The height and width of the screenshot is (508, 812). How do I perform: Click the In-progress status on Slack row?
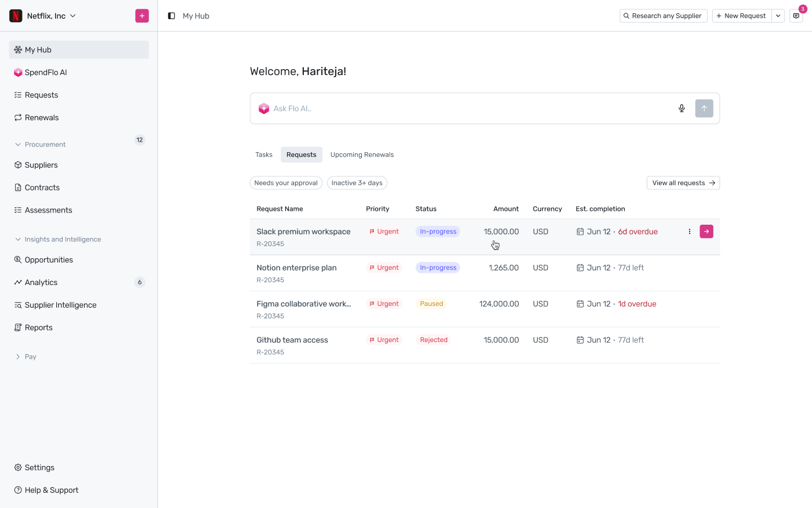(x=438, y=232)
